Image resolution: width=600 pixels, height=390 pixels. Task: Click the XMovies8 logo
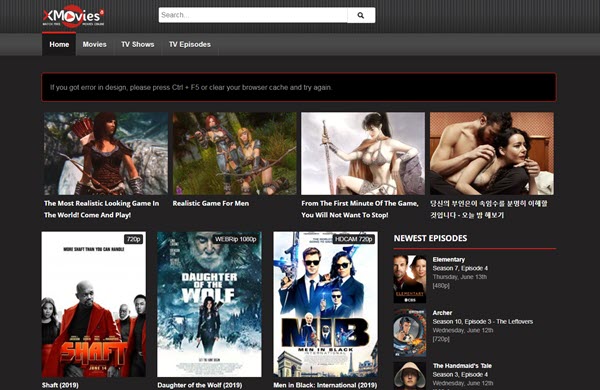point(73,16)
